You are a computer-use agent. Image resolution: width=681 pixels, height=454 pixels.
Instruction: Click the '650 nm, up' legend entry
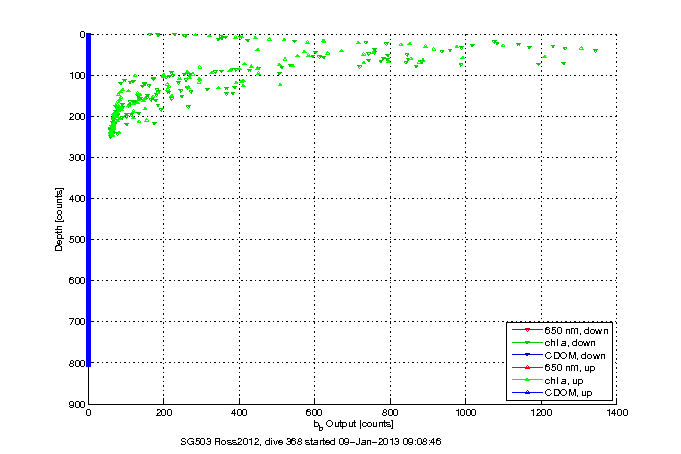coord(553,368)
